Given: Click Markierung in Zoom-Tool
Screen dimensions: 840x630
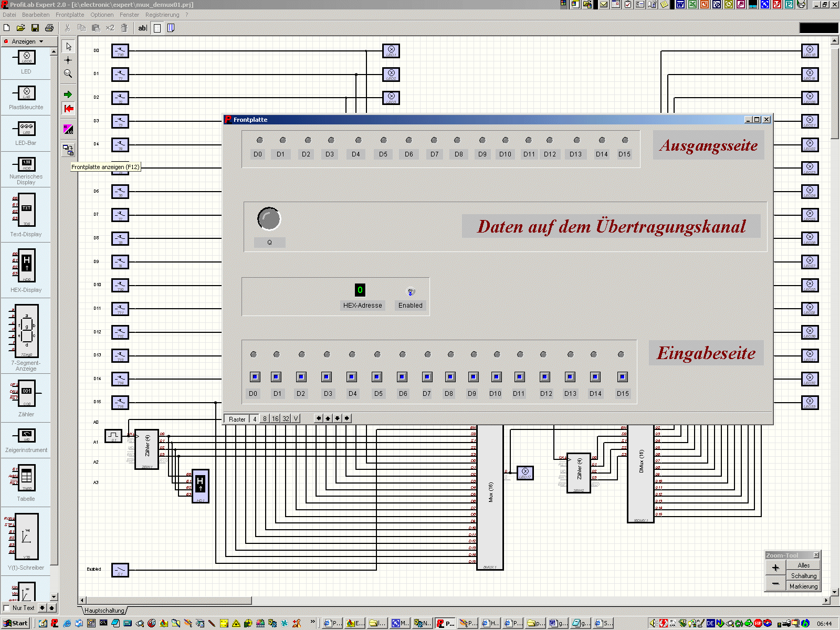Looking at the screenshot, I should coord(804,586).
